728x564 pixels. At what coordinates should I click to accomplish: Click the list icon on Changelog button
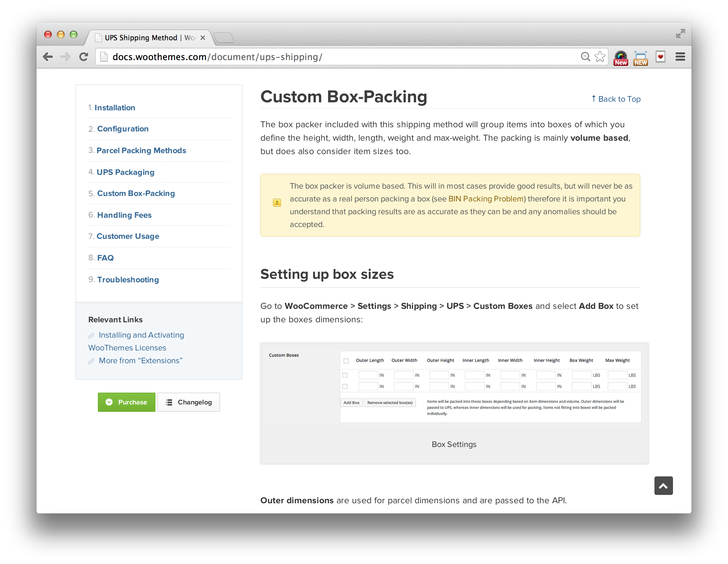[169, 403]
